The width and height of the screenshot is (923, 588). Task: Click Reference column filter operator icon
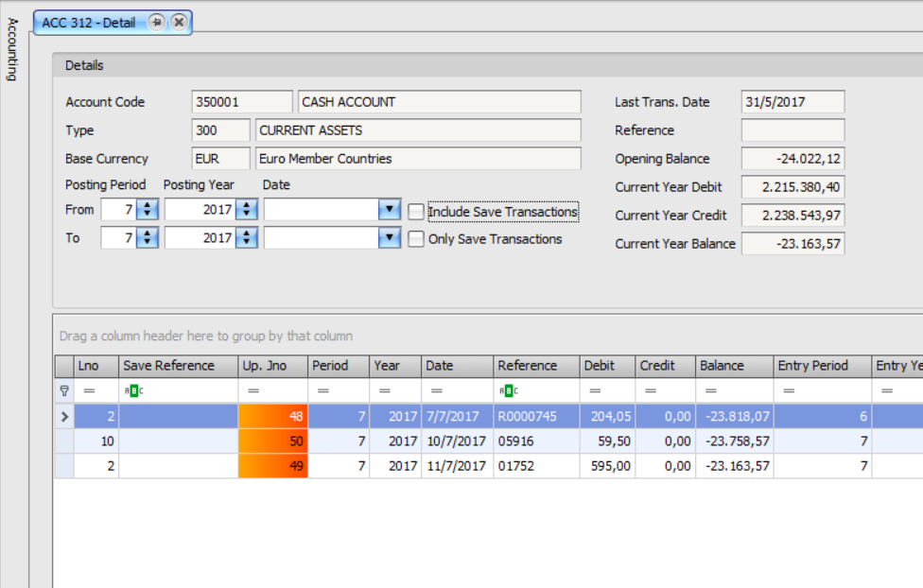[506, 389]
